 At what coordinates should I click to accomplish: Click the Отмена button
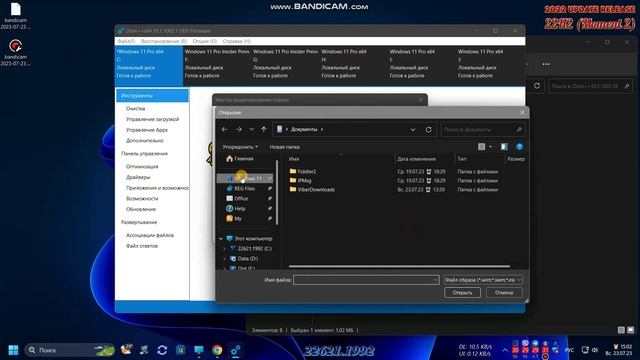(504, 293)
